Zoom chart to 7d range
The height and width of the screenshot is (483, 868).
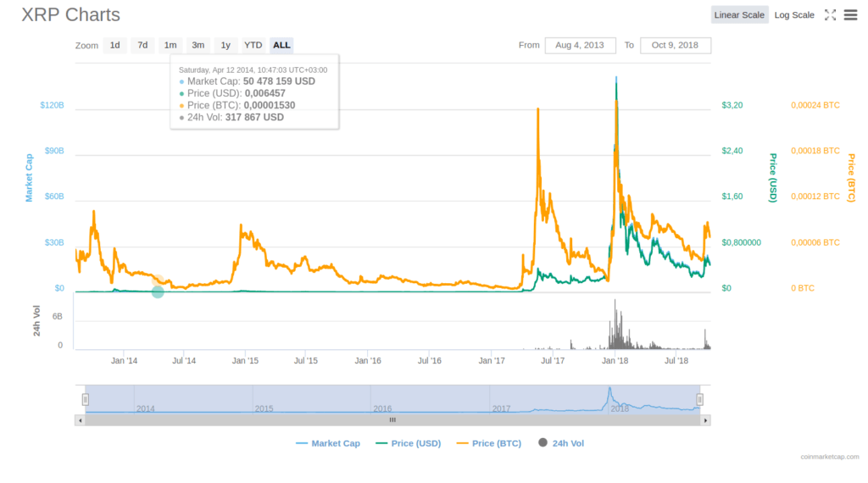point(142,45)
